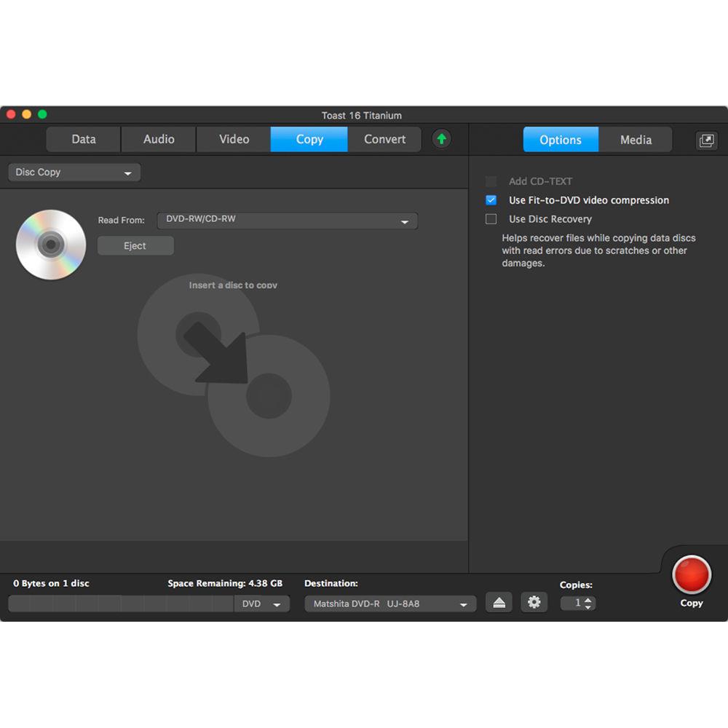The width and height of the screenshot is (728, 728).
Task: Switch to the Data tab
Action: [84, 139]
